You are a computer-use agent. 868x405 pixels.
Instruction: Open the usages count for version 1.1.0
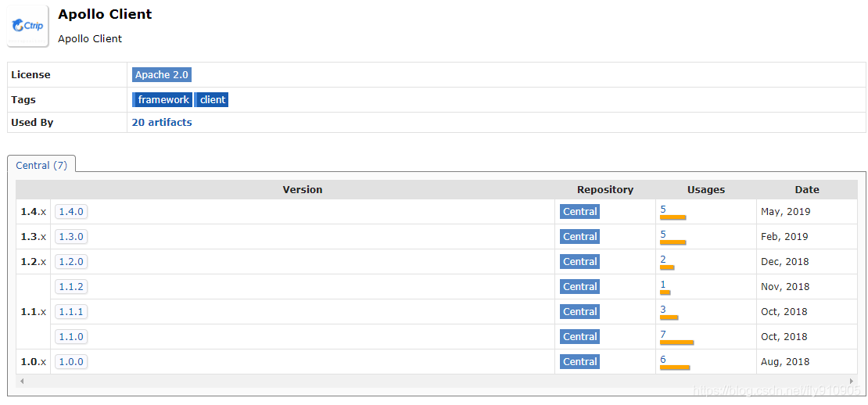pyautogui.click(x=663, y=335)
